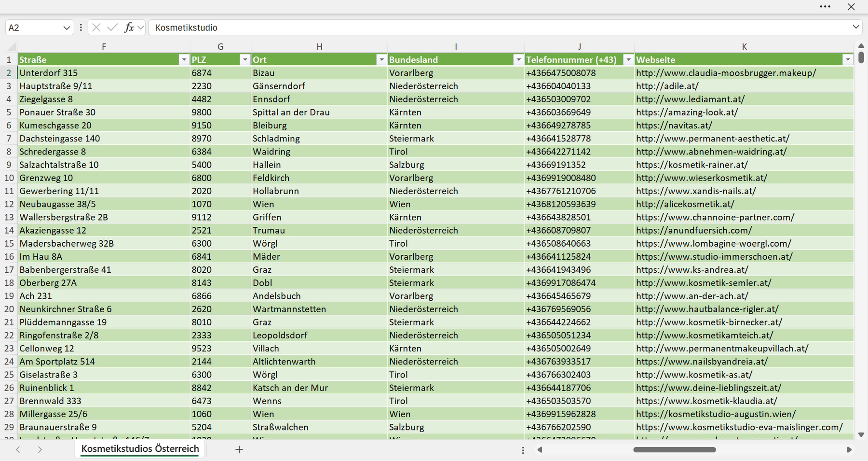868x461 pixels.
Task: Open the Ort column filter dropdown
Action: [381, 59]
